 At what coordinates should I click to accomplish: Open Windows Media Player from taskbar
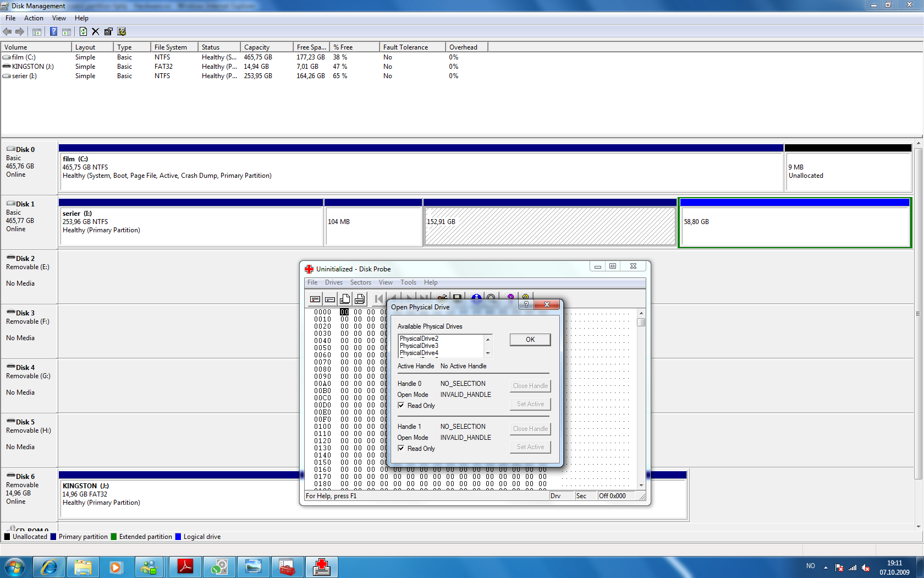coord(116,567)
